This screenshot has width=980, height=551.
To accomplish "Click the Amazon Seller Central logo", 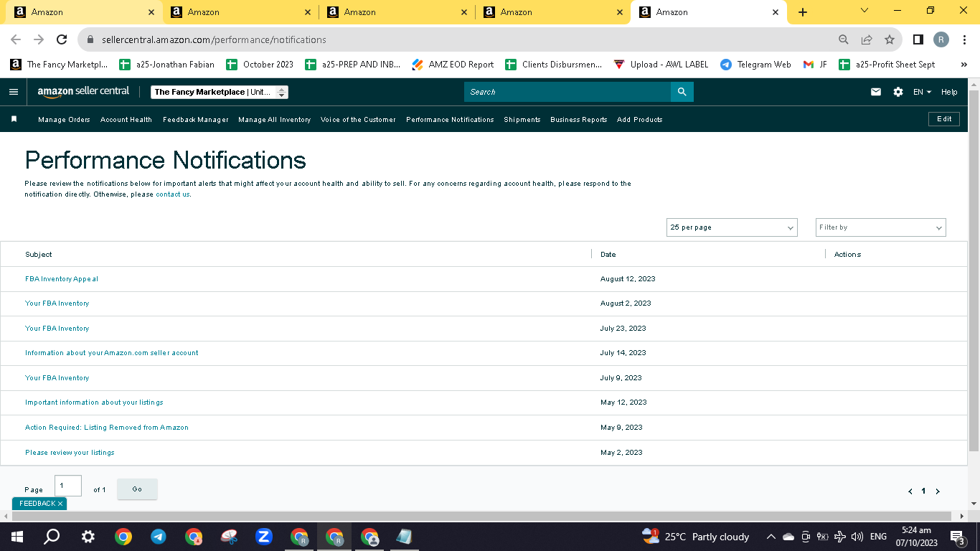I will (84, 92).
